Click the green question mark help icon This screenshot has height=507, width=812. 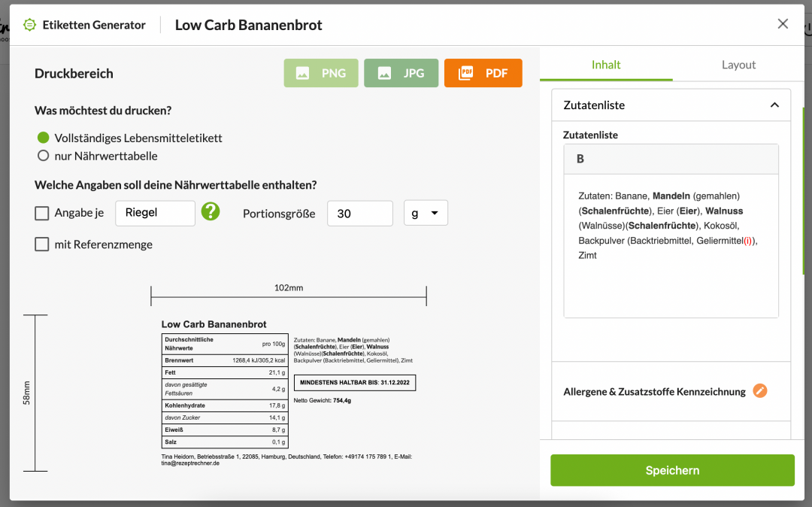211,212
